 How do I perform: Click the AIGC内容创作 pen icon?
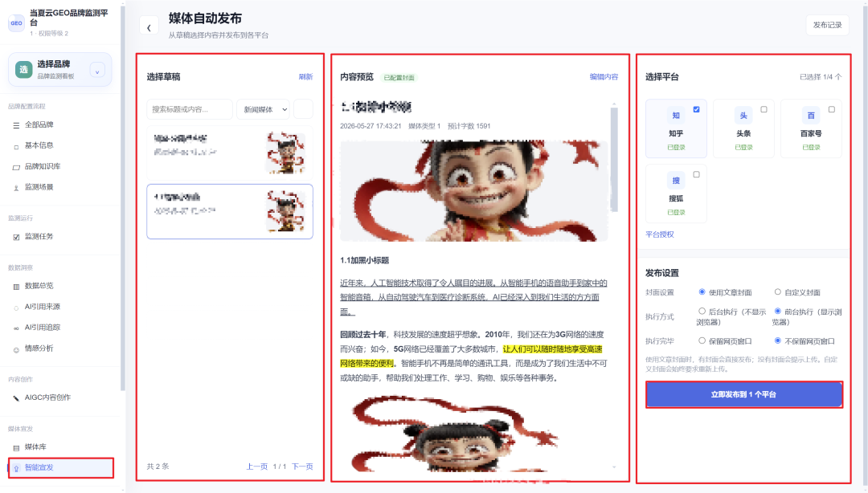tap(16, 397)
